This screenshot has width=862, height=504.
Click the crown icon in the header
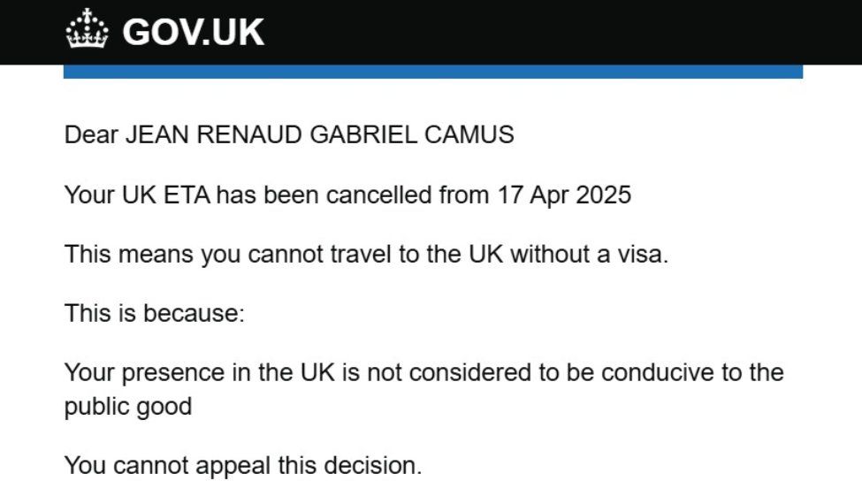[87, 30]
